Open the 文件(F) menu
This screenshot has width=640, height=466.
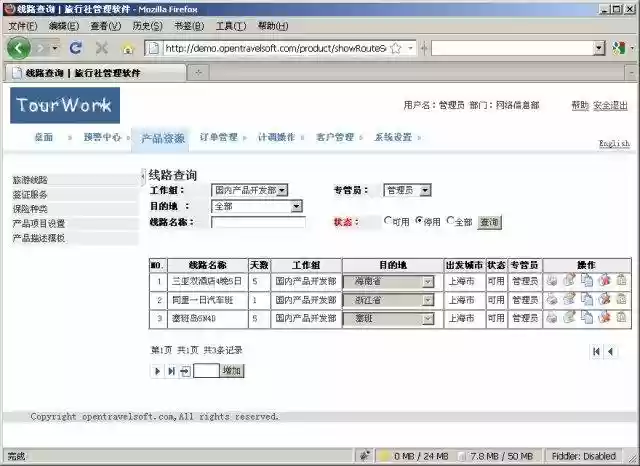[23, 27]
